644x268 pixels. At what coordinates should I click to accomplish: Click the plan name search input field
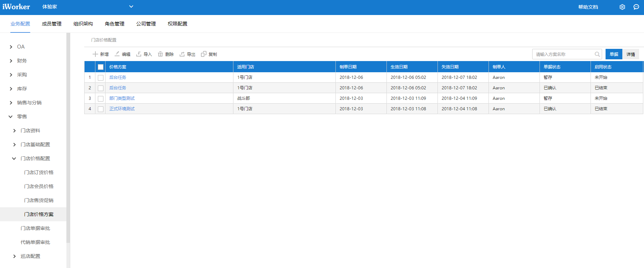pyautogui.click(x=563, y=54)
